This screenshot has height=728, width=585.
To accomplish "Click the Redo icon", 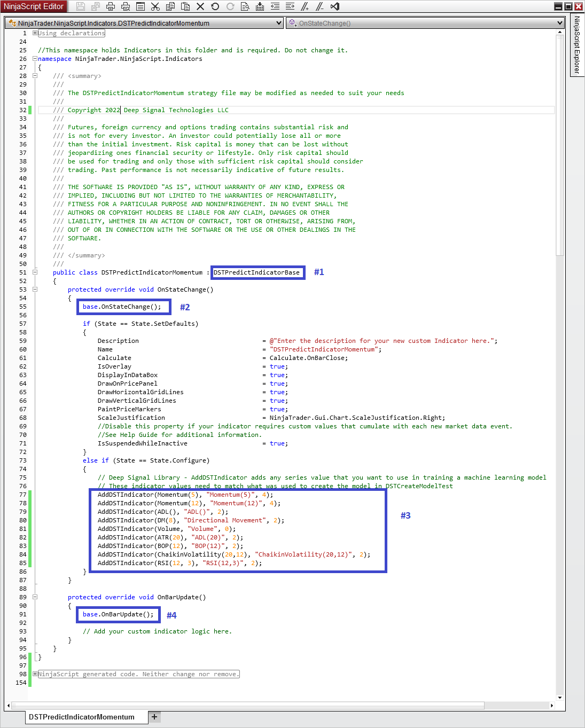I will click(x=230, y=6).
